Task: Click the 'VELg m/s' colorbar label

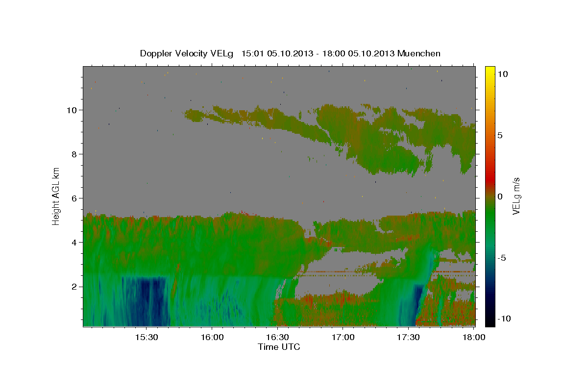Action: 516,196
